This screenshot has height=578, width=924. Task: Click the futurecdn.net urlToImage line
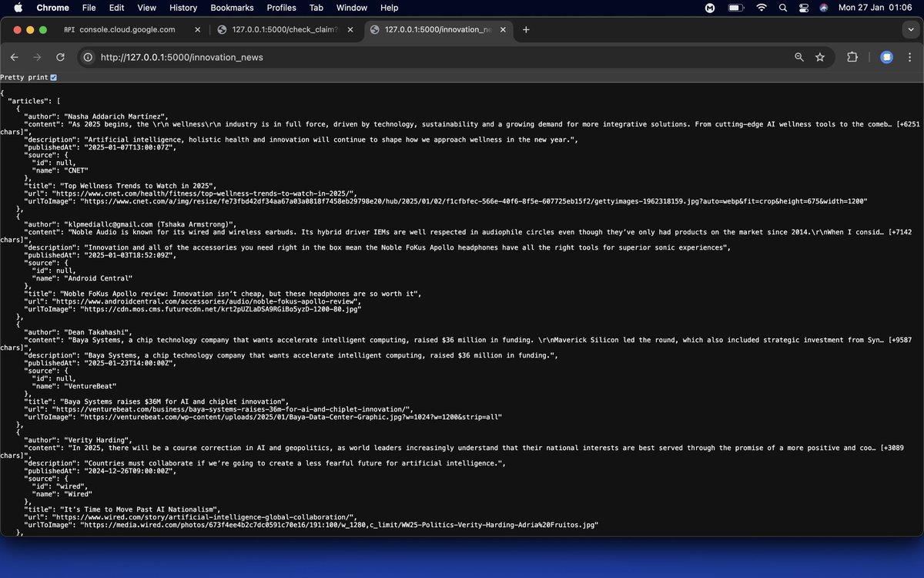click(x=192, y=309)
